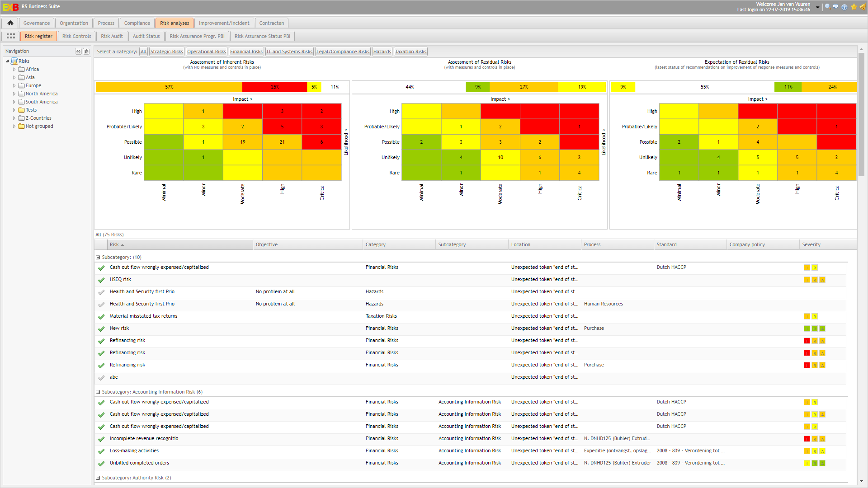Viewport: 868px width, 488px height.
Task: Open the app grid menu beside Risk register
Action: (10, 36)
